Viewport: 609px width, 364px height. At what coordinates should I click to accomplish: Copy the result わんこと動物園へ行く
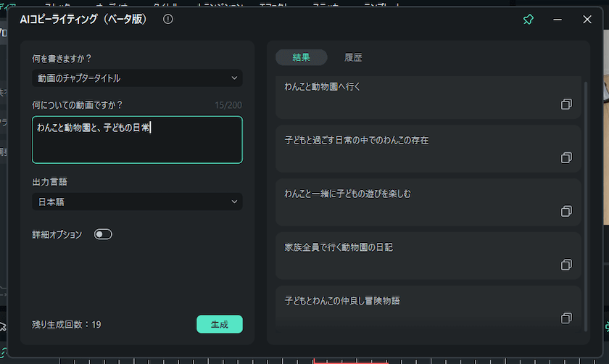pos(566,104)
